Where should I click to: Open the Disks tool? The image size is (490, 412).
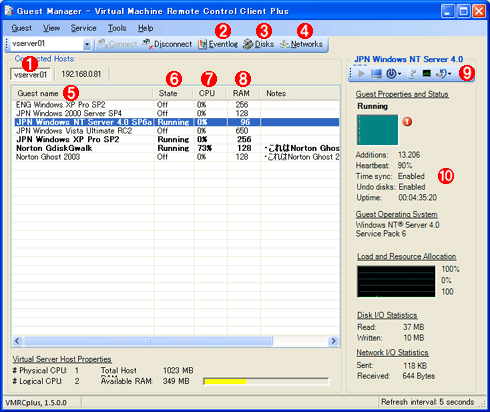click(x=258, y=44)
